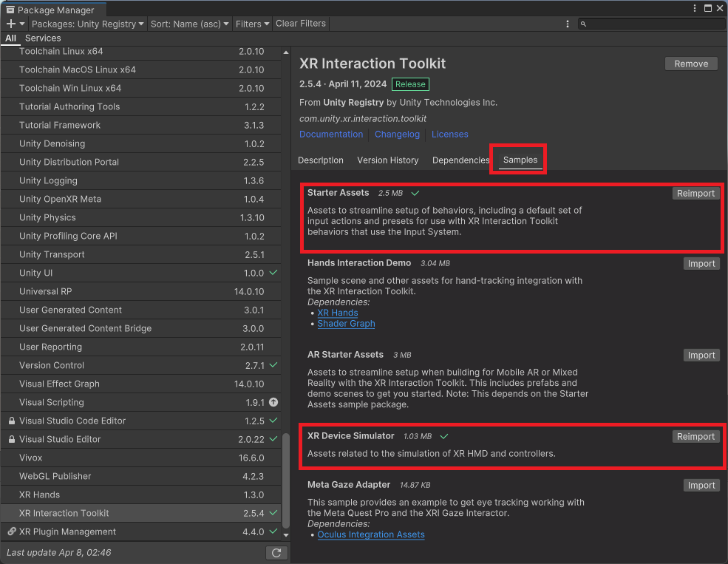Image resolution: width=728 pixels, height=564 pixels.
Task: Click the package list scrollbar thumb
Action: pyautogui.click(x=286, y=480)
